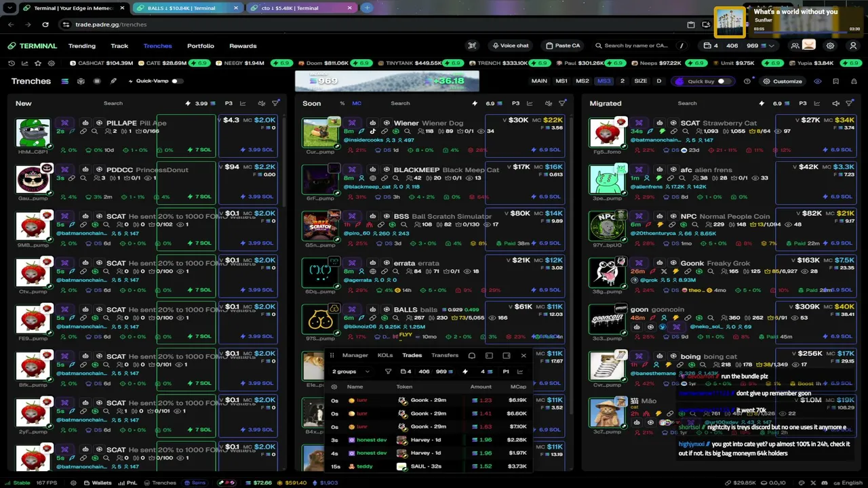The image size is (868, 488).
Task: Select the pencil edit icon beside Trenches title
Action: 113,81
